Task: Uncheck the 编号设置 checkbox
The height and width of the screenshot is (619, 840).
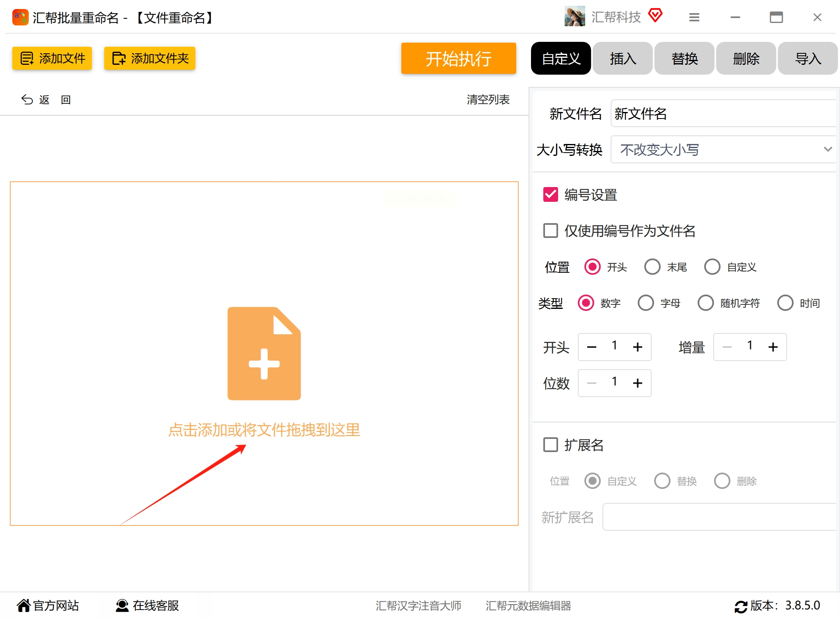Action: click(x=550, y=194)
